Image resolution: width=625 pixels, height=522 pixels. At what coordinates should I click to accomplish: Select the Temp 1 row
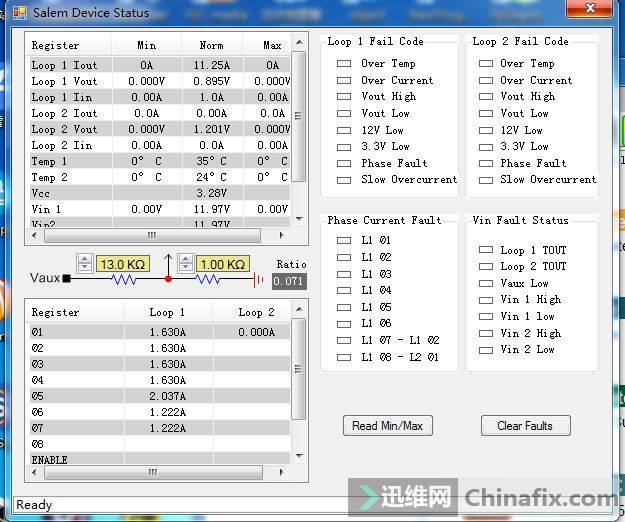click(160, 161)
